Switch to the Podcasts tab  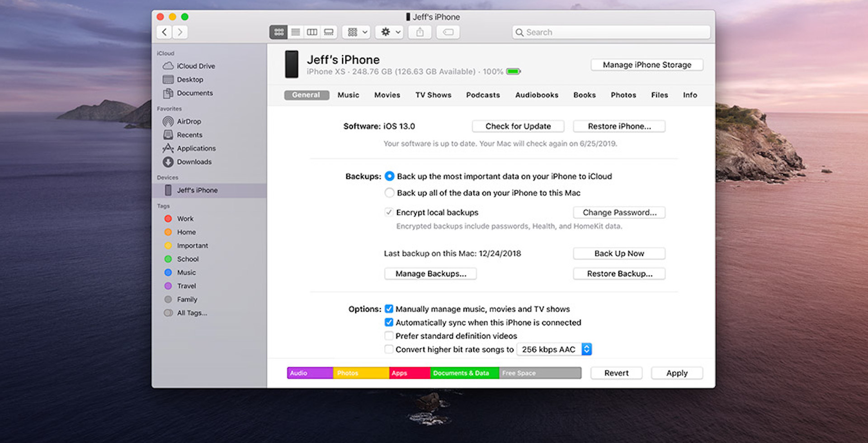[x=483, y=95]
